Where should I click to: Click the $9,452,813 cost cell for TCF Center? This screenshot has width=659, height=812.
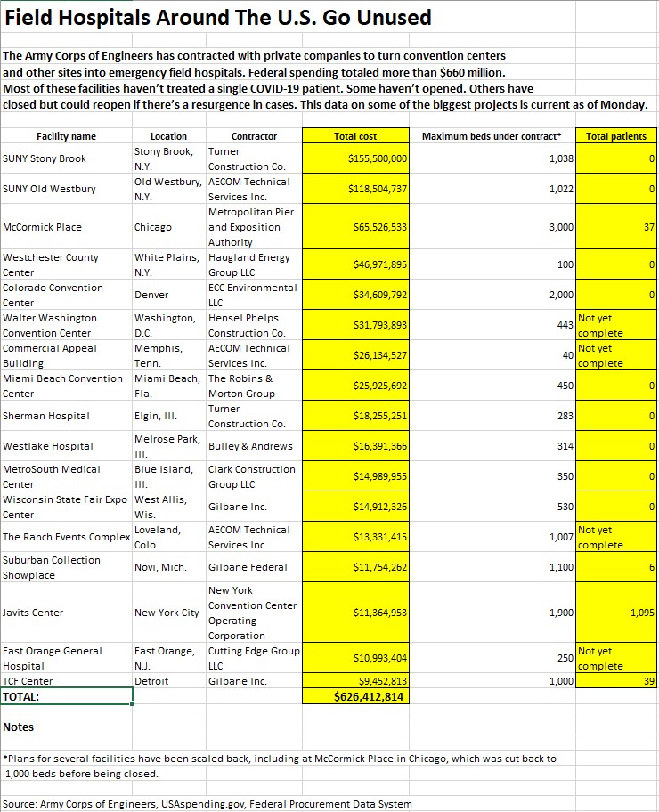click(x=355, y=681)
